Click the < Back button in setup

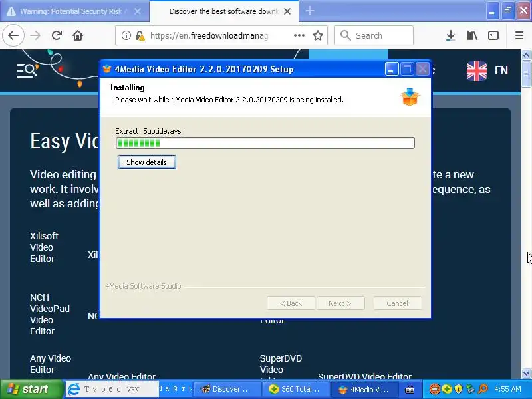pyautogui.click(x=291, y=303)
